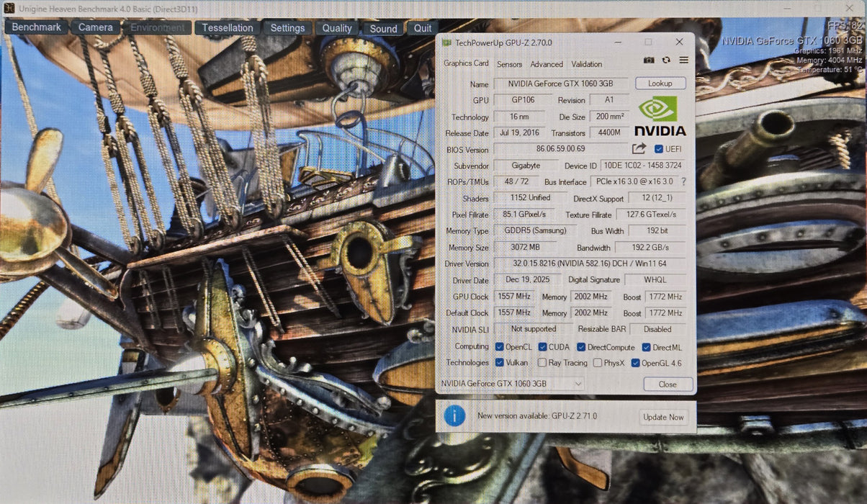Click the BIOS export share icon
The height and width of the screenshot is (504, 867).
click(639, 149)
